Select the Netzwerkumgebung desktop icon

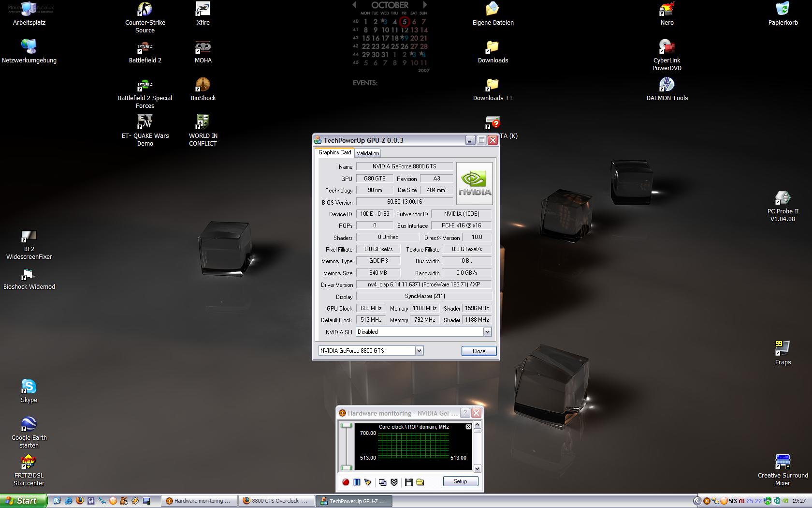[29, 51]
